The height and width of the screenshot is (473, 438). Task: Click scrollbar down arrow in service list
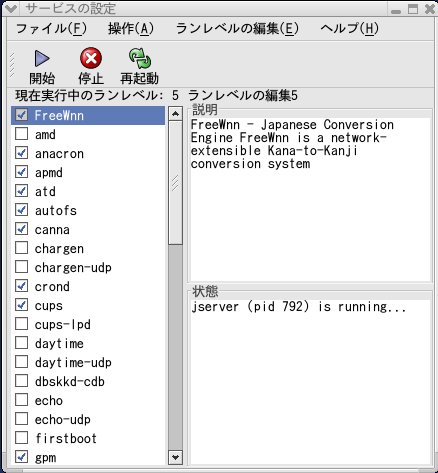click(176, 457)
